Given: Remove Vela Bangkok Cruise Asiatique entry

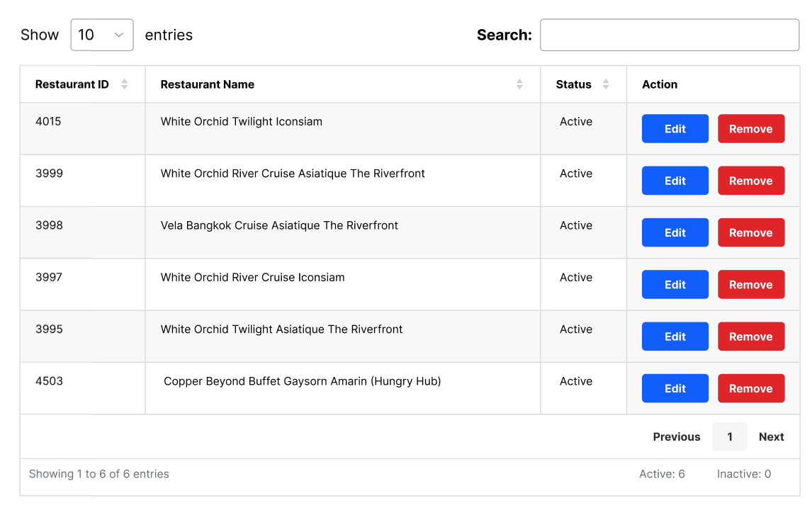Looking at the screenshot, I should tap(750, 232).
